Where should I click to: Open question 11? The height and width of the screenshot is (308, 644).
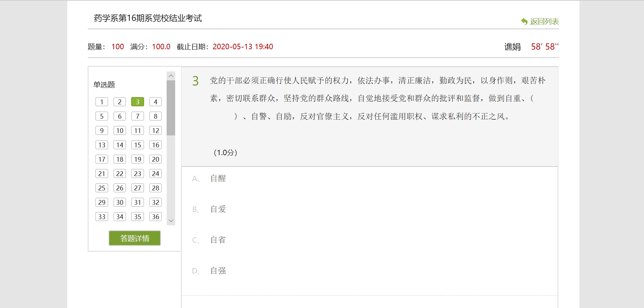click(138, 131)
